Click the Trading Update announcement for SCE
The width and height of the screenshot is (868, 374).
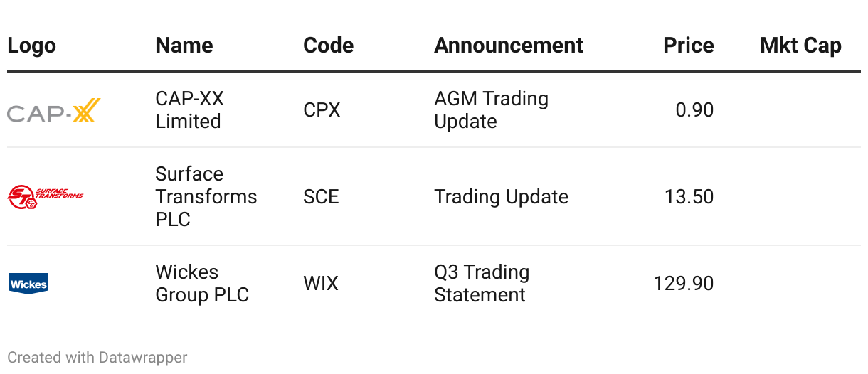pyautogui.click(x=501, y=197)
